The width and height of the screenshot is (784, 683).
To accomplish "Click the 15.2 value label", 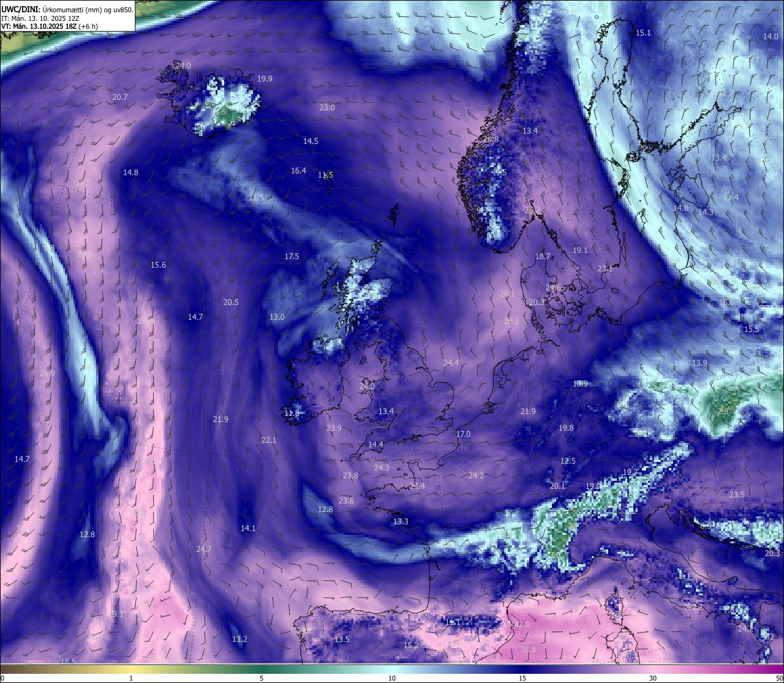I will click(411, 646).
